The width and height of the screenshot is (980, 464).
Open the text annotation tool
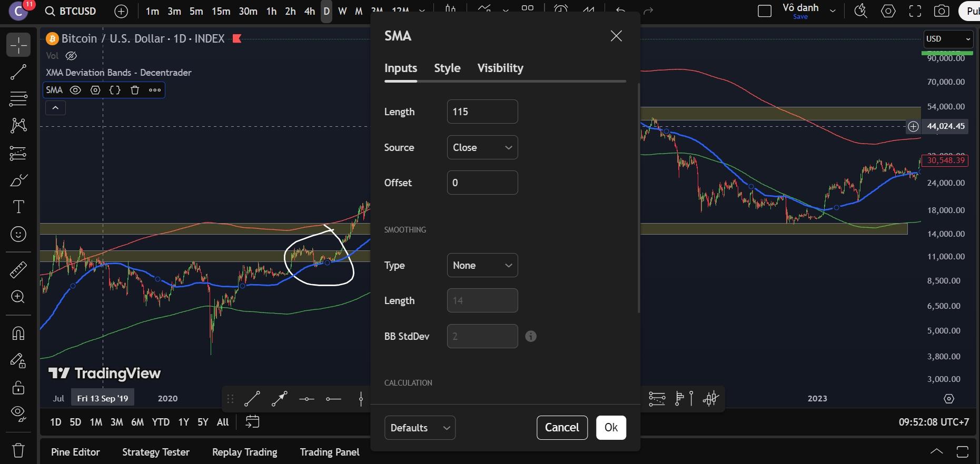coord(18,207)
